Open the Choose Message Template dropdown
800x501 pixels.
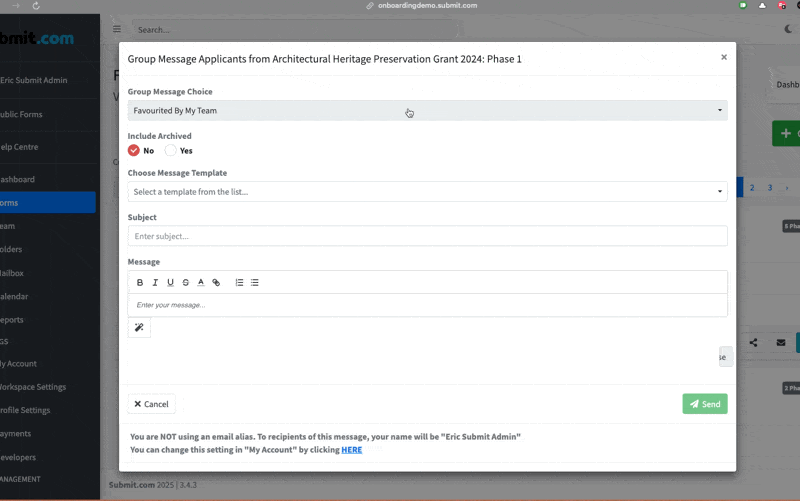pos(428,192)
